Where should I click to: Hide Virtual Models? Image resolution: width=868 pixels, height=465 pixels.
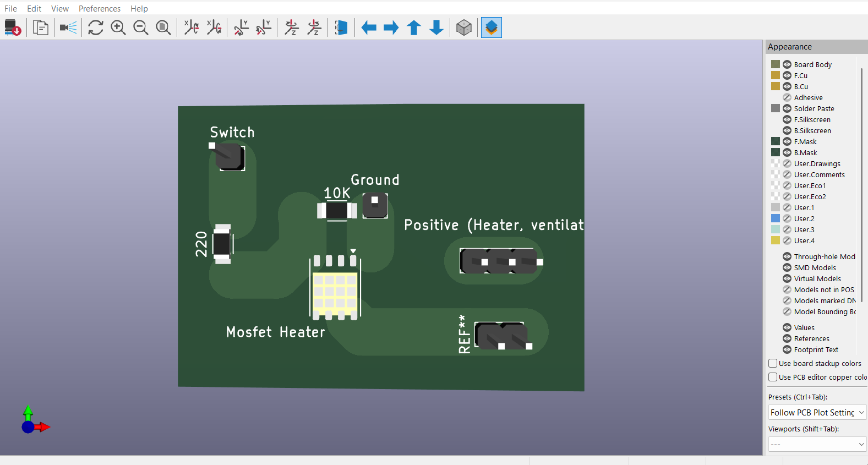click(787, 278)
